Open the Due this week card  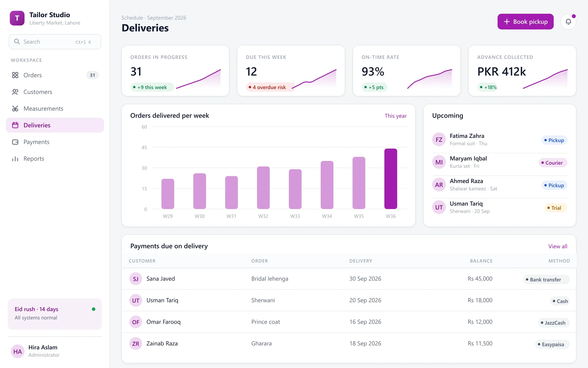coord(291,71)
